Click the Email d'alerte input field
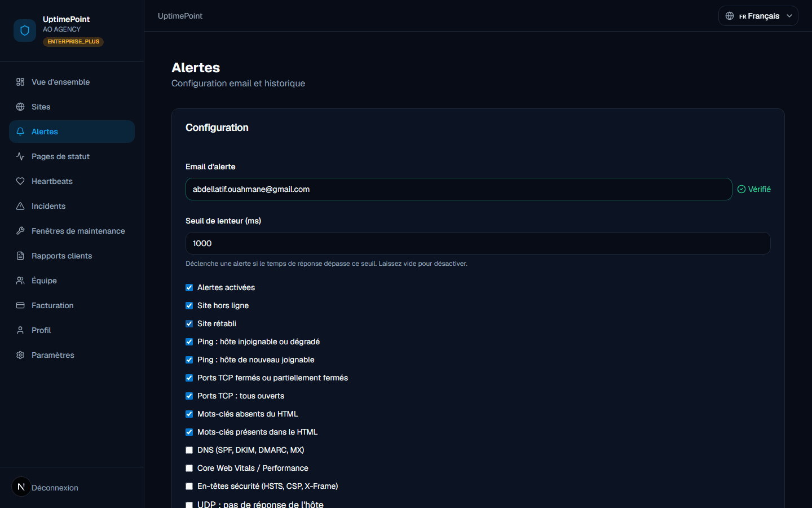The width and height of the screenshot is (812, 508). [x=459, y=189]
